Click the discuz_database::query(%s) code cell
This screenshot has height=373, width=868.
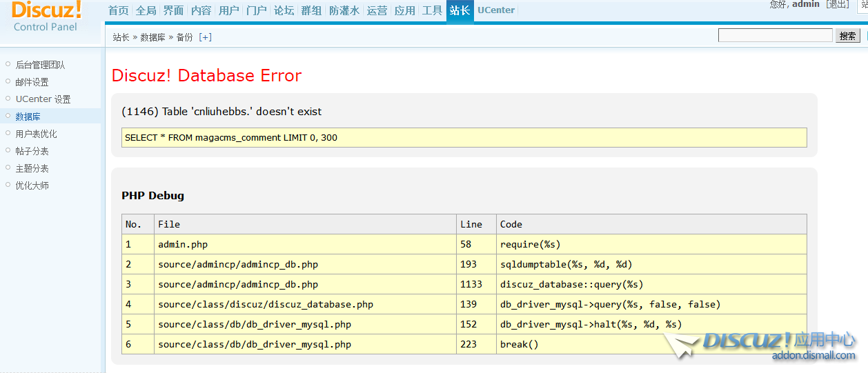(x=651, y=284)
